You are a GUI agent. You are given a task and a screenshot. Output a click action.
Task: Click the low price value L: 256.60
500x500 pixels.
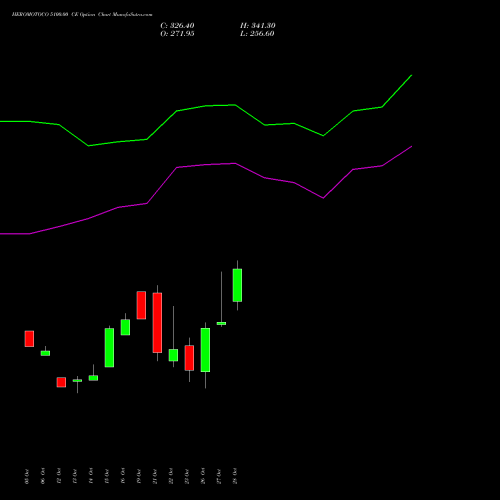coord(257,34)
